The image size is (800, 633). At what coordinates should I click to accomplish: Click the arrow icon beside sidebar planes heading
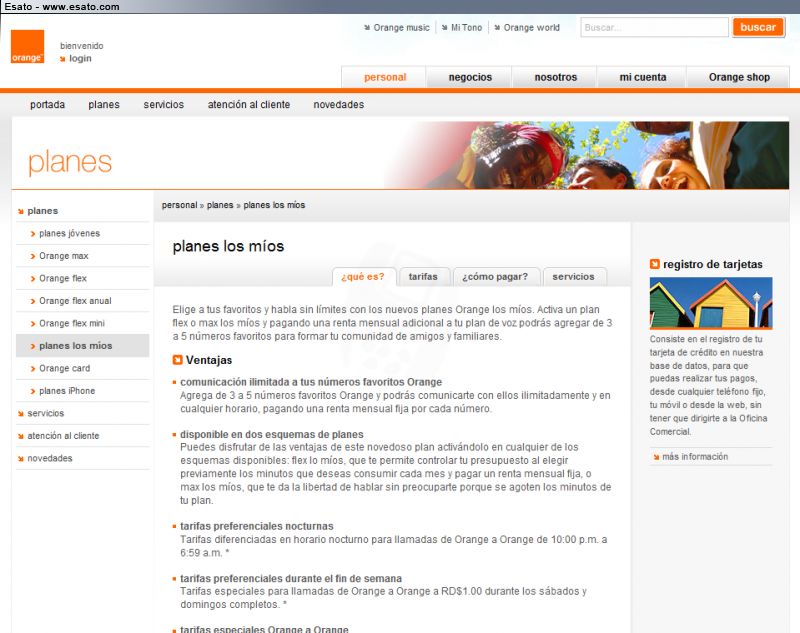click(x=21, y=211)
